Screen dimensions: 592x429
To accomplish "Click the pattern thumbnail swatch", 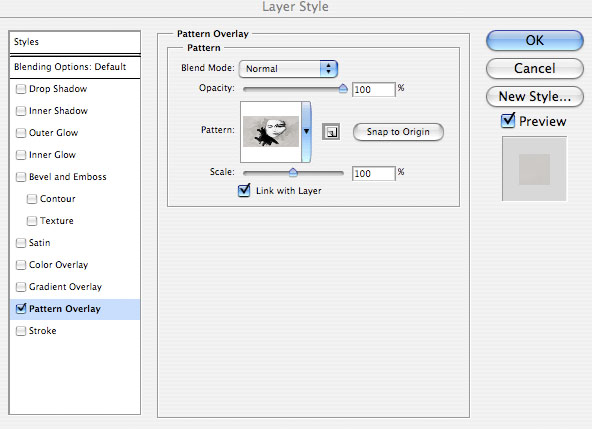I will (x=271, y=132).
